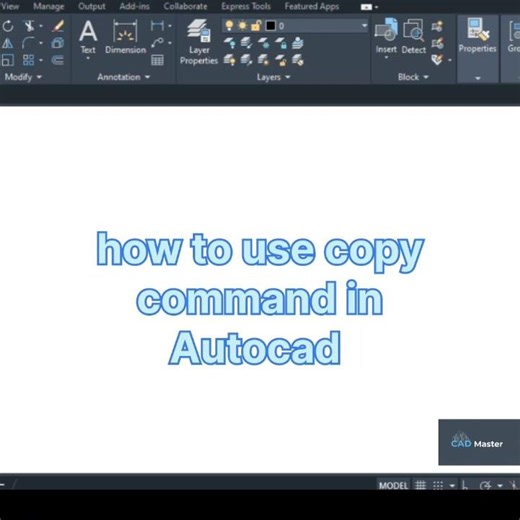Open the Collaborate ribbon tab
Viewport: 520px width, 520px height.
pyautogui.click(x=185, y=6)
